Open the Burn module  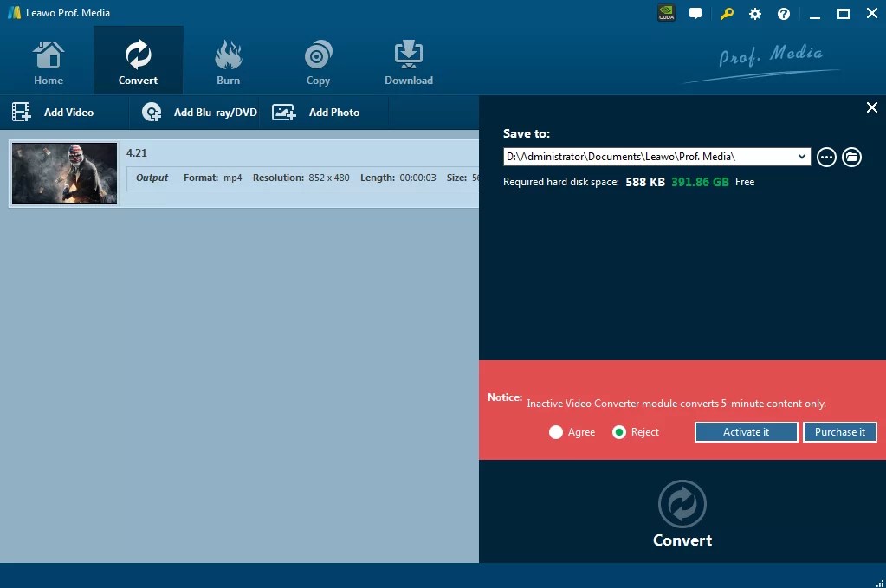[x=228, y=59]
